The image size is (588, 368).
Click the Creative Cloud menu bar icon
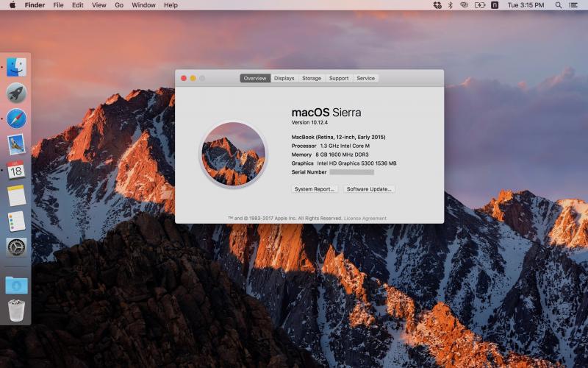click(465, 5)
